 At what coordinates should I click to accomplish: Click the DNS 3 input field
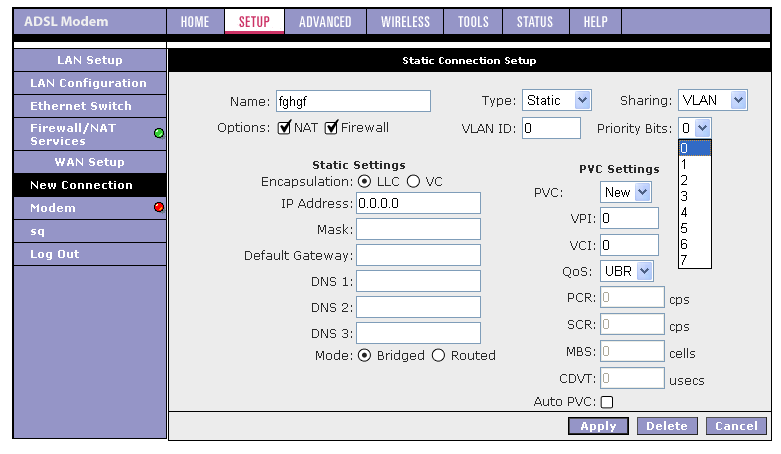[418, 333]
